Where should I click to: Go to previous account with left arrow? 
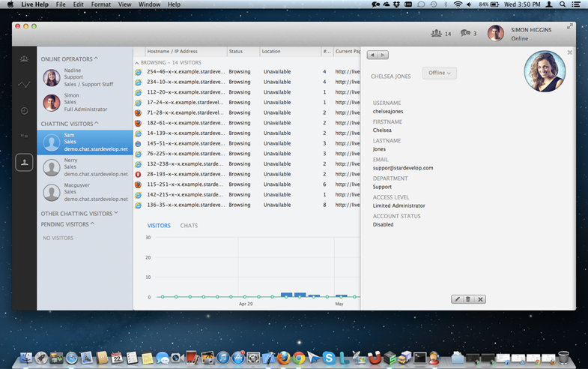coord(372,55)
